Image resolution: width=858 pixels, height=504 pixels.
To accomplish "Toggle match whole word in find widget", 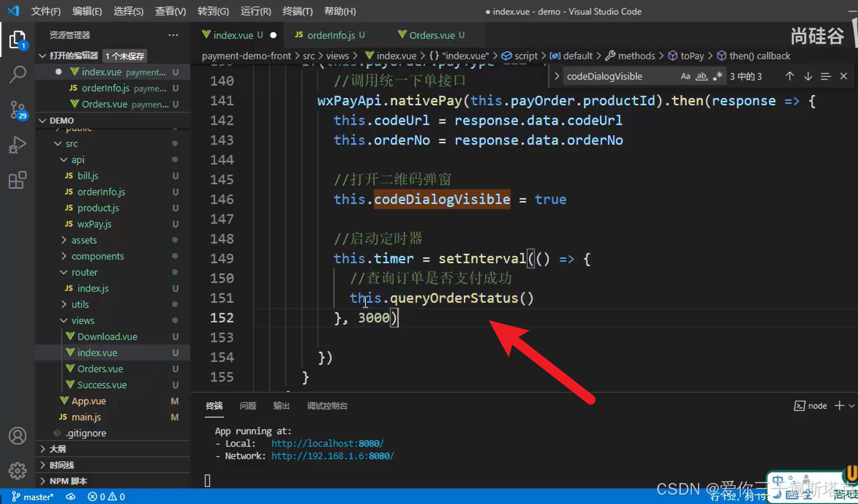I will [x=701, y=76].
